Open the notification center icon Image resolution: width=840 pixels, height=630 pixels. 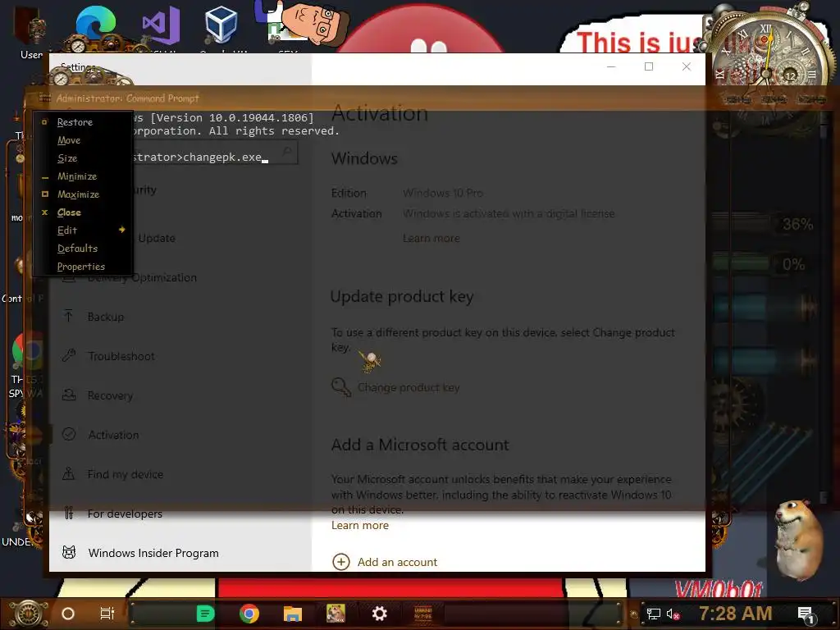tap(806, 614)
